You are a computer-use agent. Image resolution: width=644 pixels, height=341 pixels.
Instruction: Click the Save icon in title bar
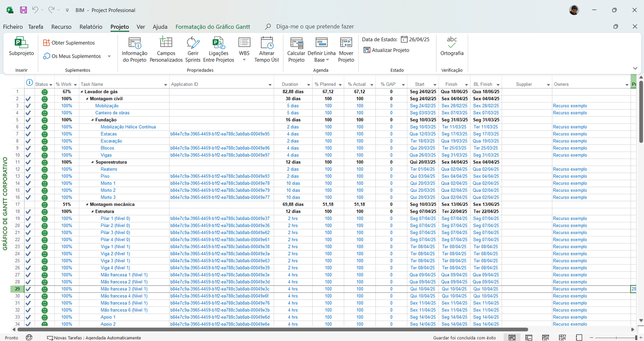click(23, 10)
